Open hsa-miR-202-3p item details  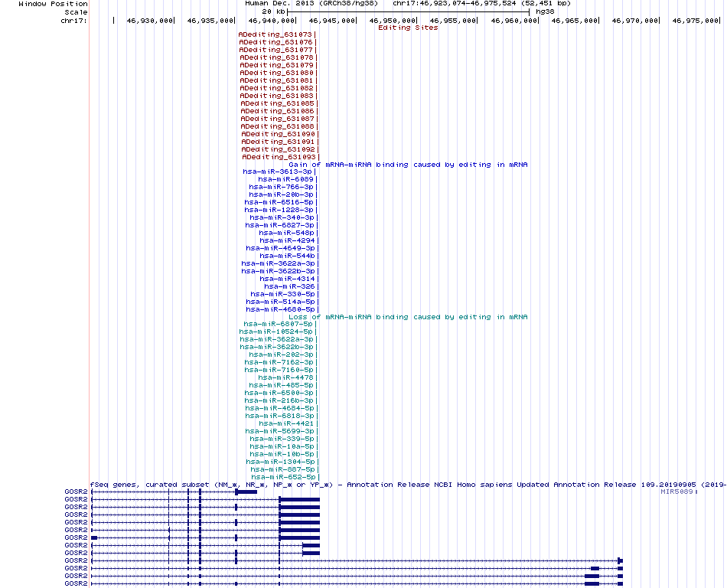pyautogui.click(x=282, y=354)
